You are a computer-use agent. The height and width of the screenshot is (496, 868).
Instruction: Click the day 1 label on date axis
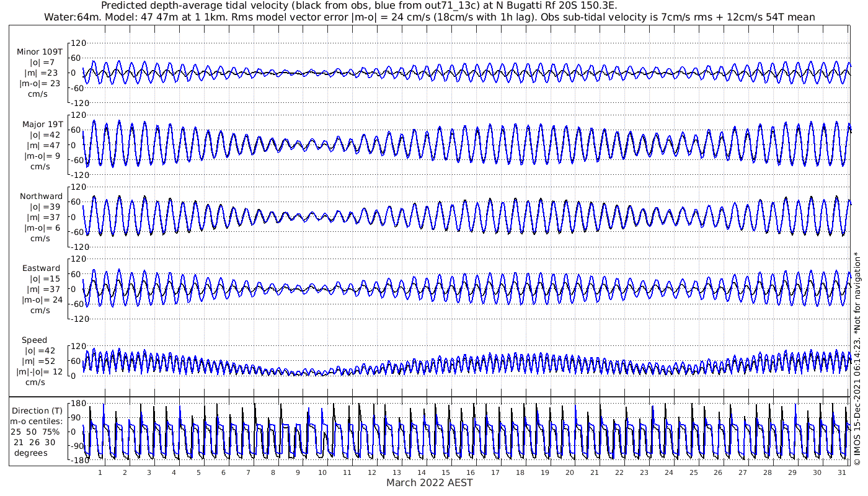(100, 472)
